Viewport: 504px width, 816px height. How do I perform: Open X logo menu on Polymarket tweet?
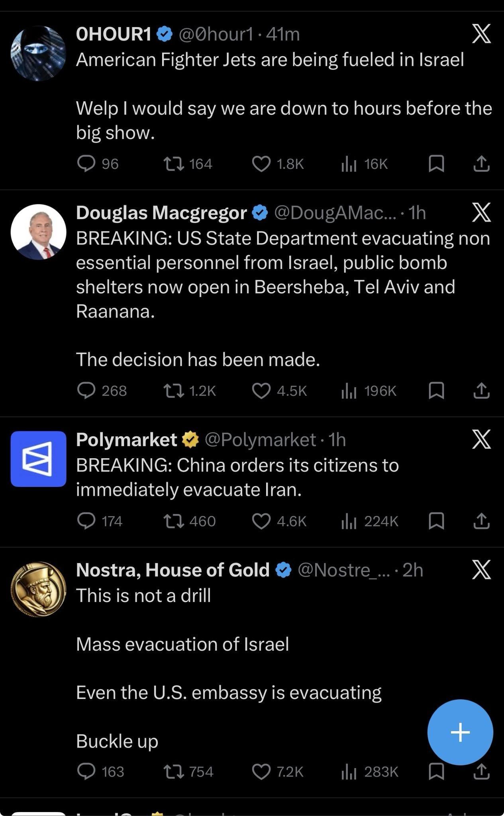click(481, 439)
